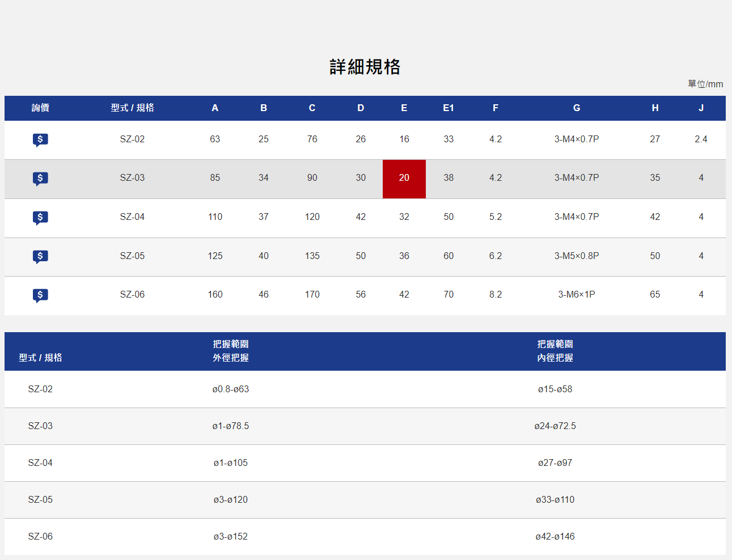
Task: Click the price inquiry icon for SZ-02
Action: coord(40,139)
